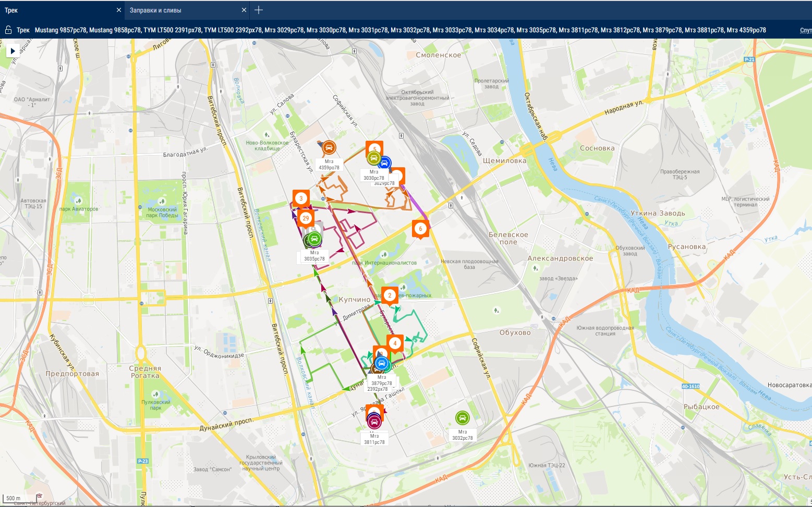Open the orange cluster marker numbered 3

click(x=301, y=199)
